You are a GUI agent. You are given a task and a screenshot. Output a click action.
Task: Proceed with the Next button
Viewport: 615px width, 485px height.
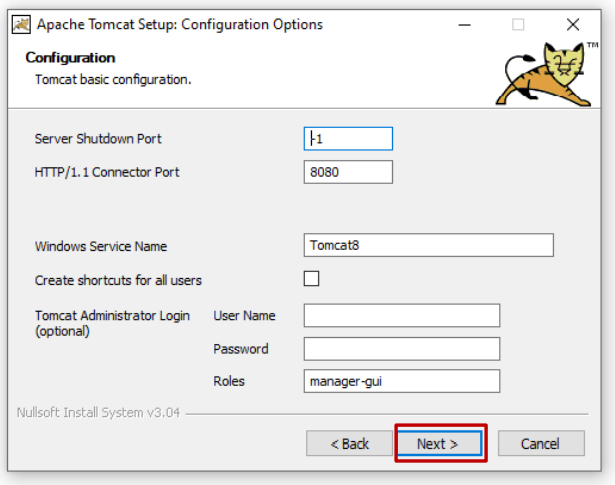pos(440,443)
